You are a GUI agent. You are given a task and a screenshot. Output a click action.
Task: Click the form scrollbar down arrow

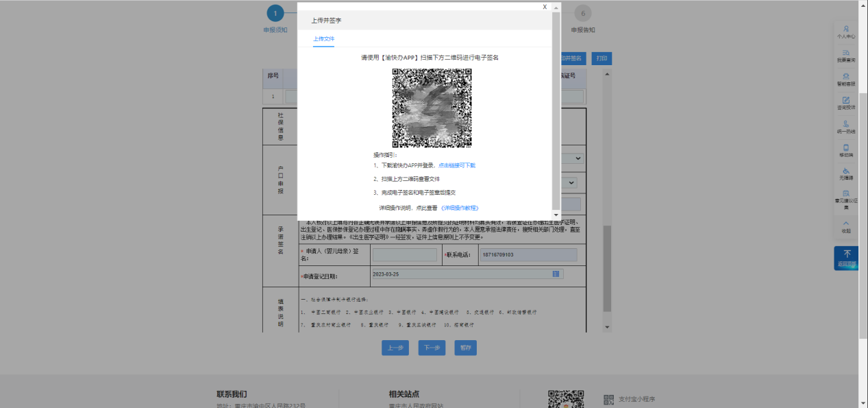click(x=606, y=327)
